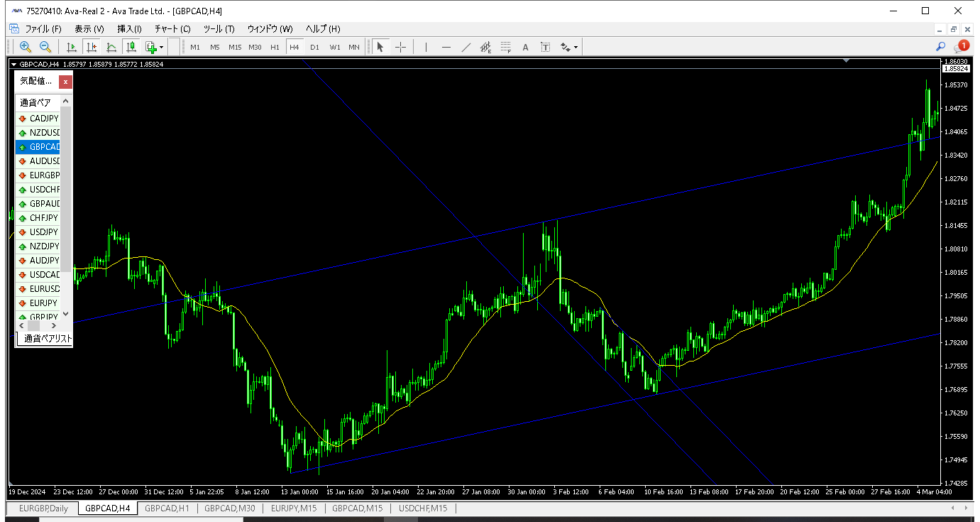Image resolution: width=980 pixels, height=522 pixels.
Task: Select CADJPY in the pair list
Action: tap(38, 119)
